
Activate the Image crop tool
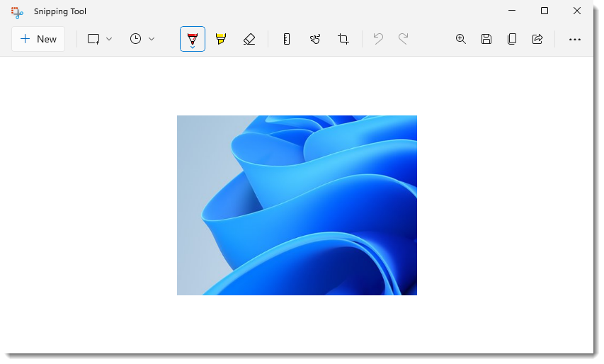[x=343, y=39]
